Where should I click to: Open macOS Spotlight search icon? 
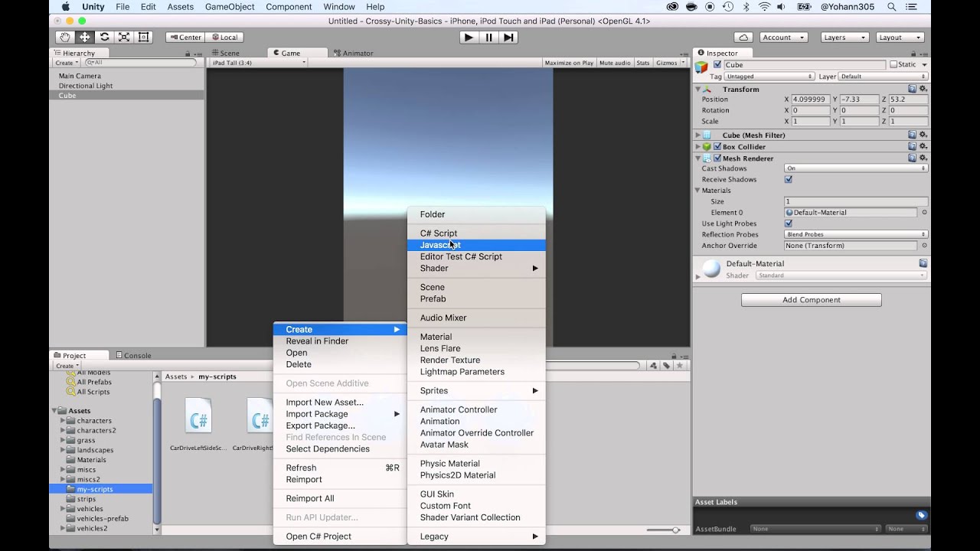tap(892, 7)
